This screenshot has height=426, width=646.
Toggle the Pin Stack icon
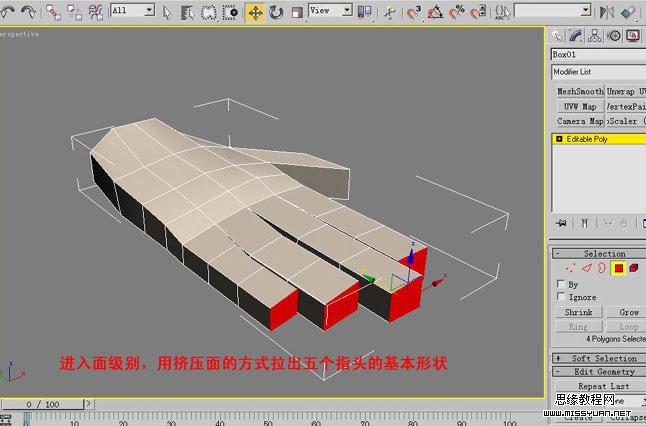click(x=561, y=223)
